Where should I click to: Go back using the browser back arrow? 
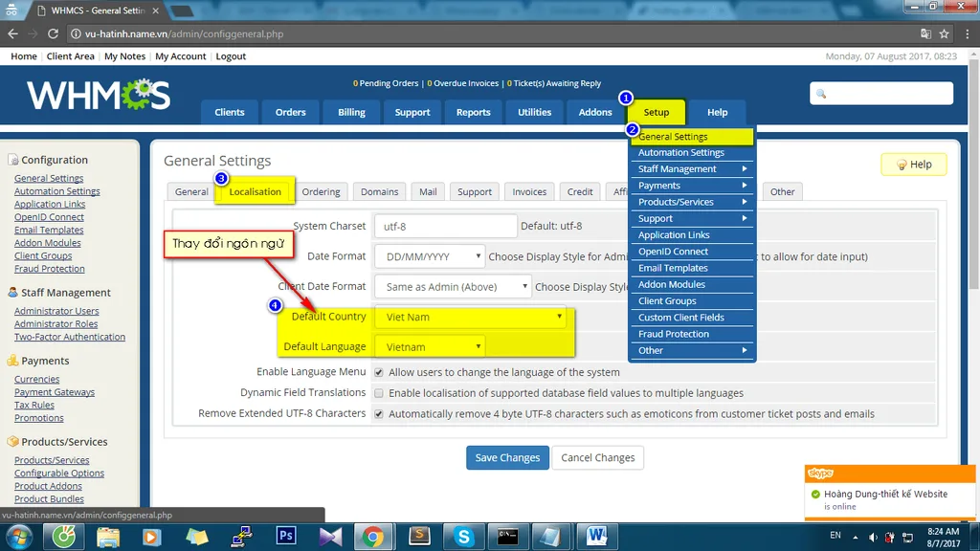tap(13, 33)
